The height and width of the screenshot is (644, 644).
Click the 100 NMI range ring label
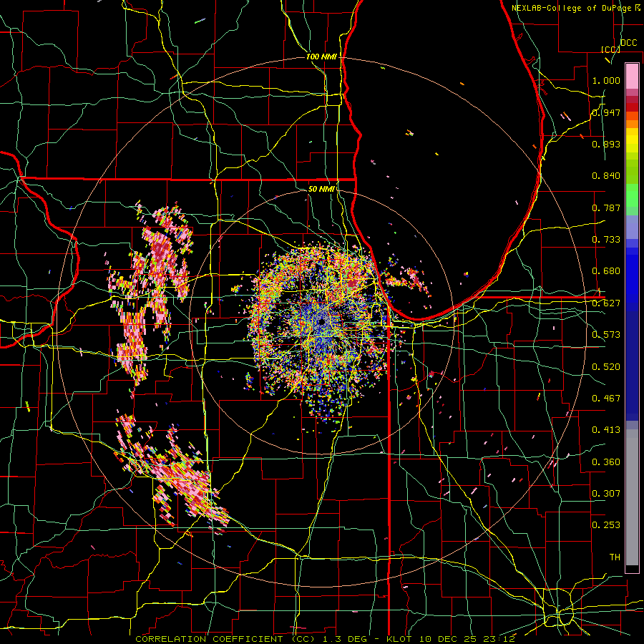tap(321, 57)
